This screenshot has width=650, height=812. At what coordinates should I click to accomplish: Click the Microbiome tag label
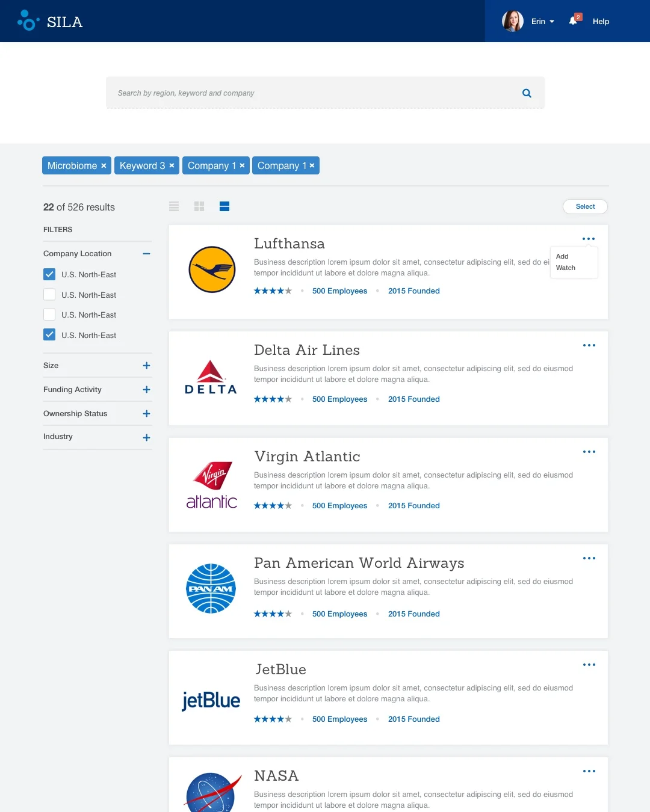72,165
